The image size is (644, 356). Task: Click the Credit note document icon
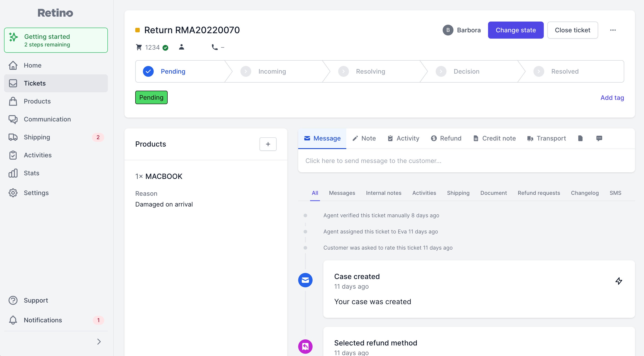[x=475, y=138]
